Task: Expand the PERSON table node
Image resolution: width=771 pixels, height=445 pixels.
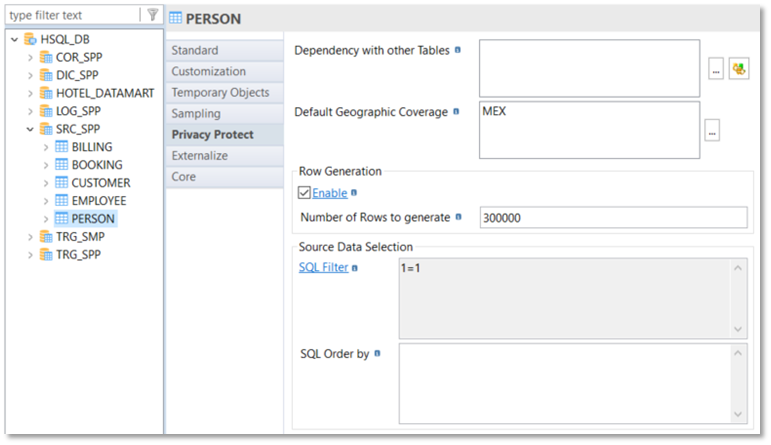Action: click(46, 219)
